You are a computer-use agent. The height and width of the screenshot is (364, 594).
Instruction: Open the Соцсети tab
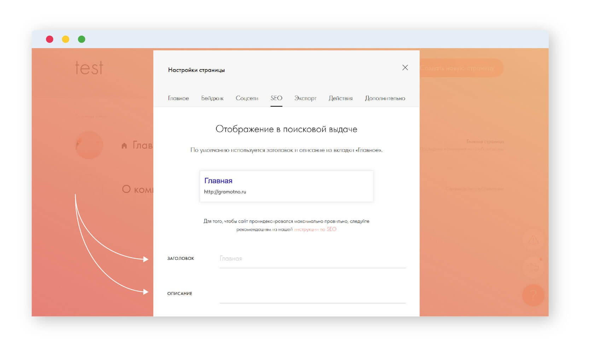pyautogui.click(x=247, y=98)
